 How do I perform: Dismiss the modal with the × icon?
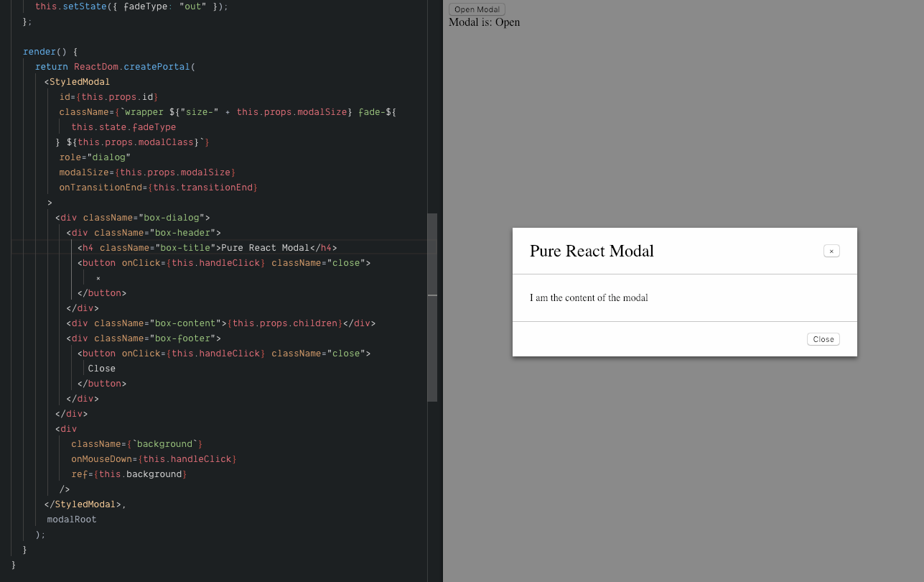831,250
